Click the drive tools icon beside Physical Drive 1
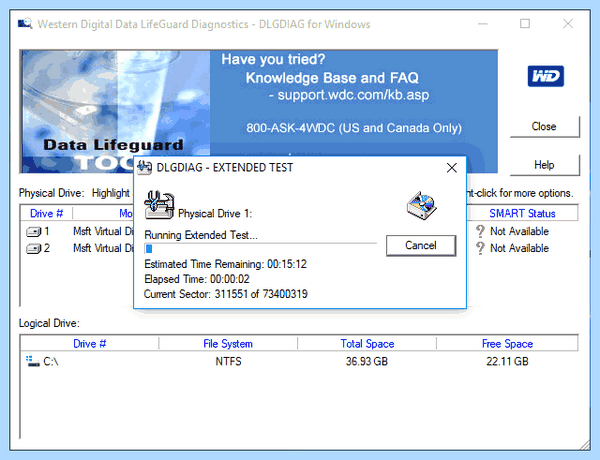Image resolution: width=600 pixels, height=460 pixels. click(x=159, y=205)
